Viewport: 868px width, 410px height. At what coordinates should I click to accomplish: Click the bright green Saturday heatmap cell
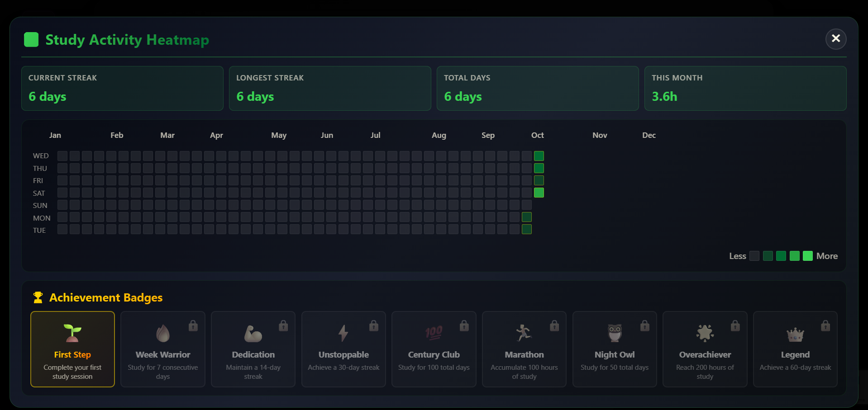(539, 193)
